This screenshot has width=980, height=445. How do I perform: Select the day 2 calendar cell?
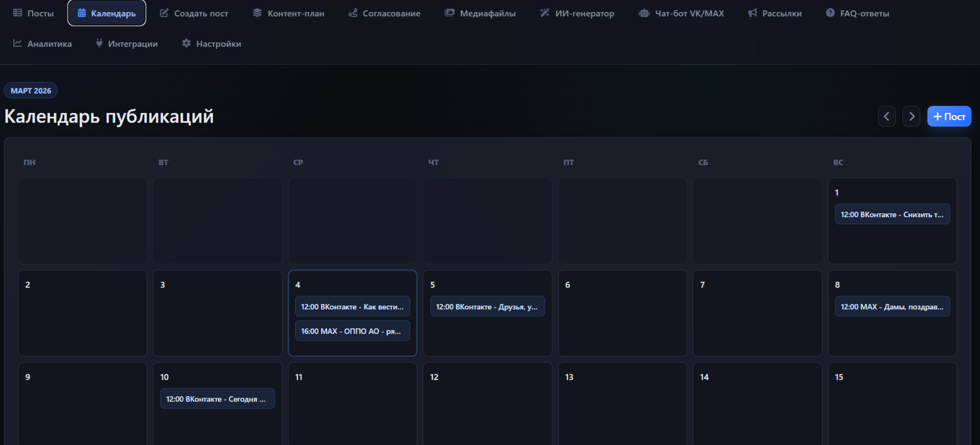(83, 313)
